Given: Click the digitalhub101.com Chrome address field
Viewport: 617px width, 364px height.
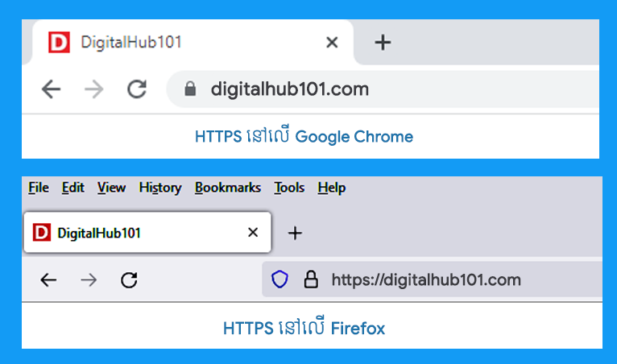Looking at the screenshot, I should click(383, 89).
